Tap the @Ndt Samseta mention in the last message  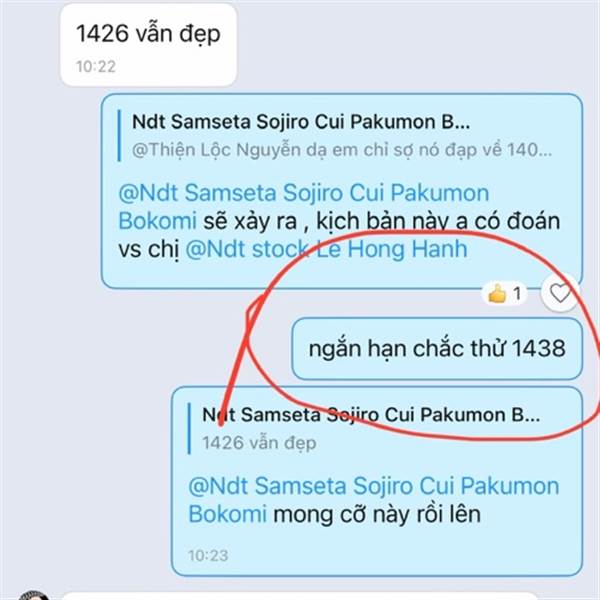click(374, 486)
